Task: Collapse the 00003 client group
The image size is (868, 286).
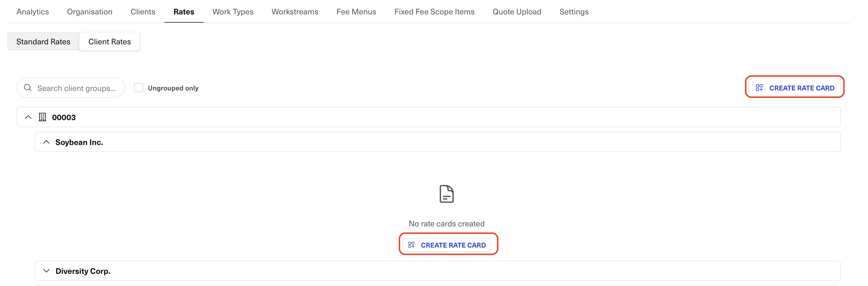Action: click(28, 117)
